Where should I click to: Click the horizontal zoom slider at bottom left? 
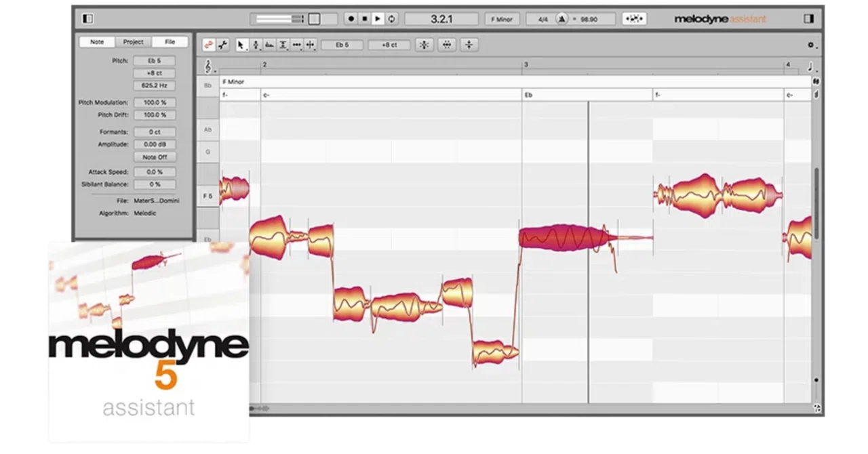pos(260,409)
